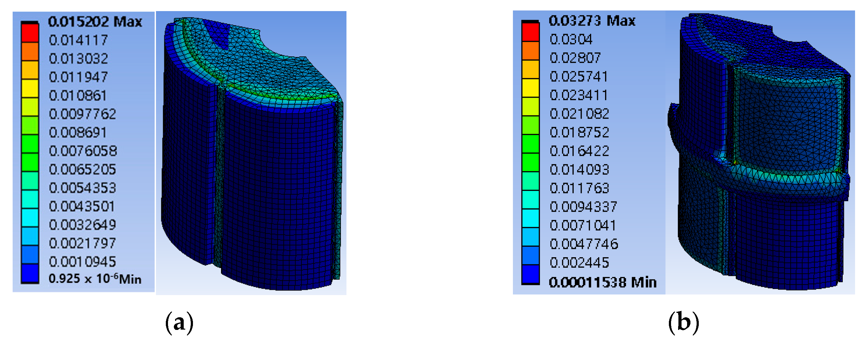Click the 0.925 x 10-6 Min label
The height and width of the screenshot is (345, 868).
click(95, 279)
